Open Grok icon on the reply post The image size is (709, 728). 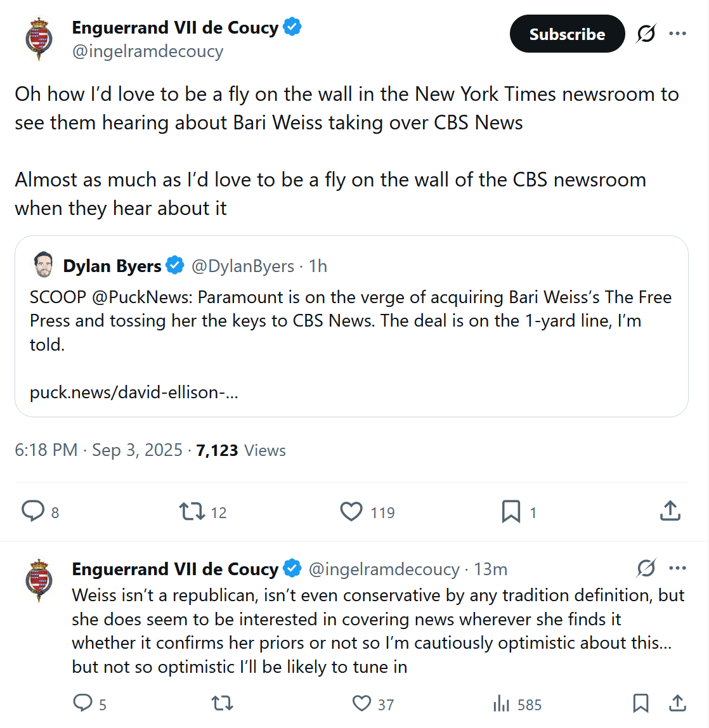tap(646, 568)
